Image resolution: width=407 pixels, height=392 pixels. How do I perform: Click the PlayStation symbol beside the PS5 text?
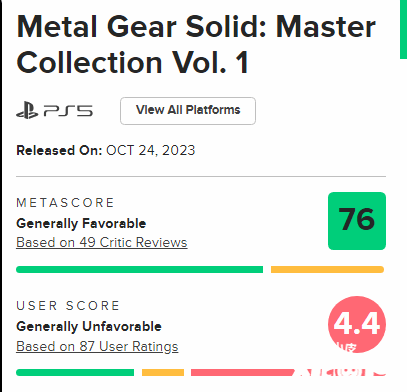pos(27,111)
